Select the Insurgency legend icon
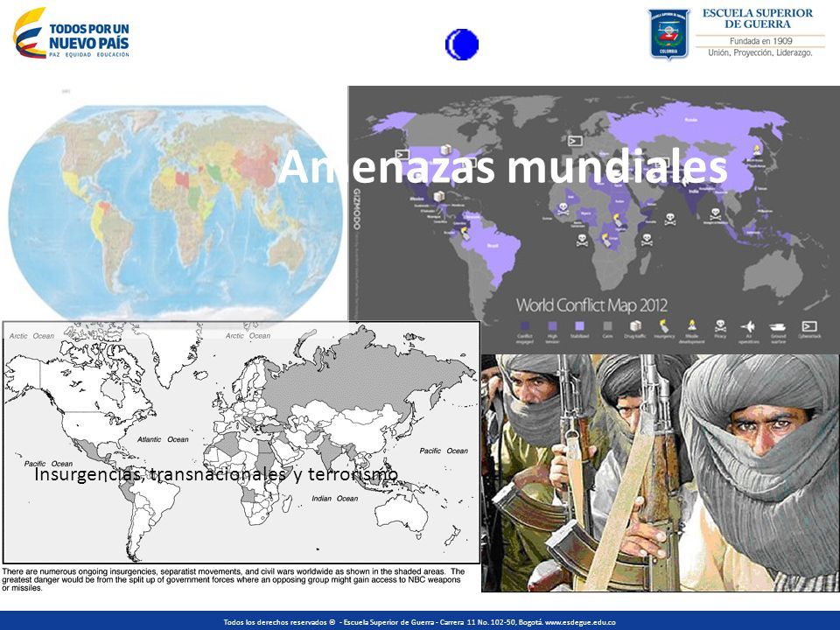 (664, 325)
